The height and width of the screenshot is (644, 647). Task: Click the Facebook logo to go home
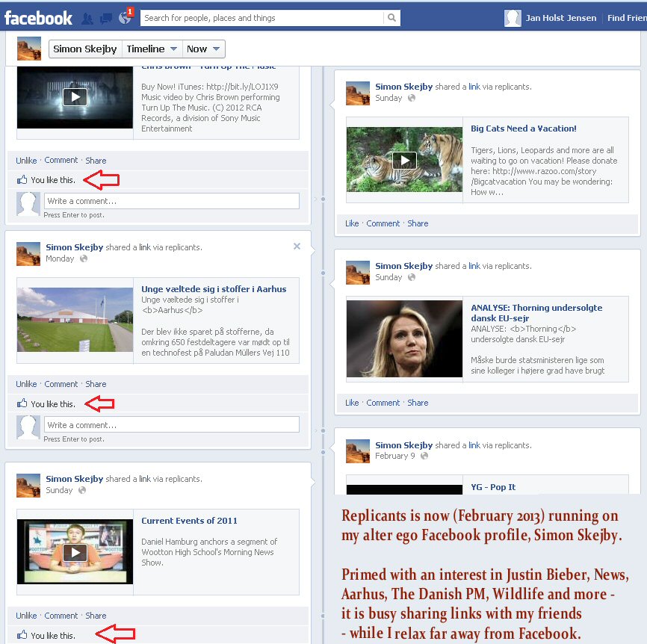[x=39, y=17]
